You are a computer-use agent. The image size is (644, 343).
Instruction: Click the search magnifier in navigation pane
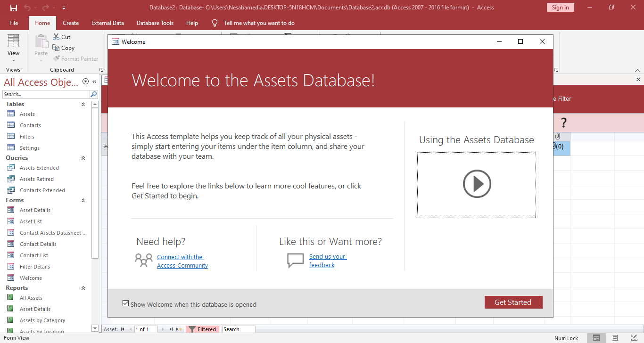pos(93,94)
